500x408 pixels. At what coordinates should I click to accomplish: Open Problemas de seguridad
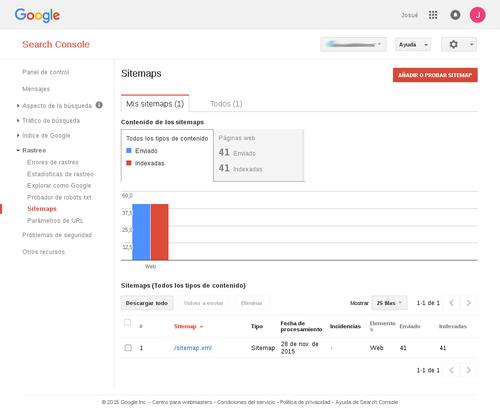pyautogui.click(x=57, y=235)
